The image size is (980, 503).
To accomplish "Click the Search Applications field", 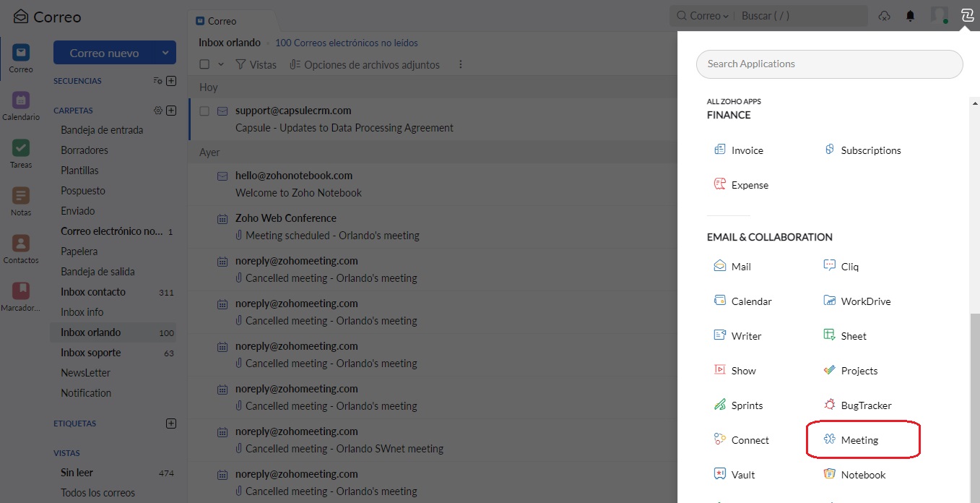I will pos(829,64).
